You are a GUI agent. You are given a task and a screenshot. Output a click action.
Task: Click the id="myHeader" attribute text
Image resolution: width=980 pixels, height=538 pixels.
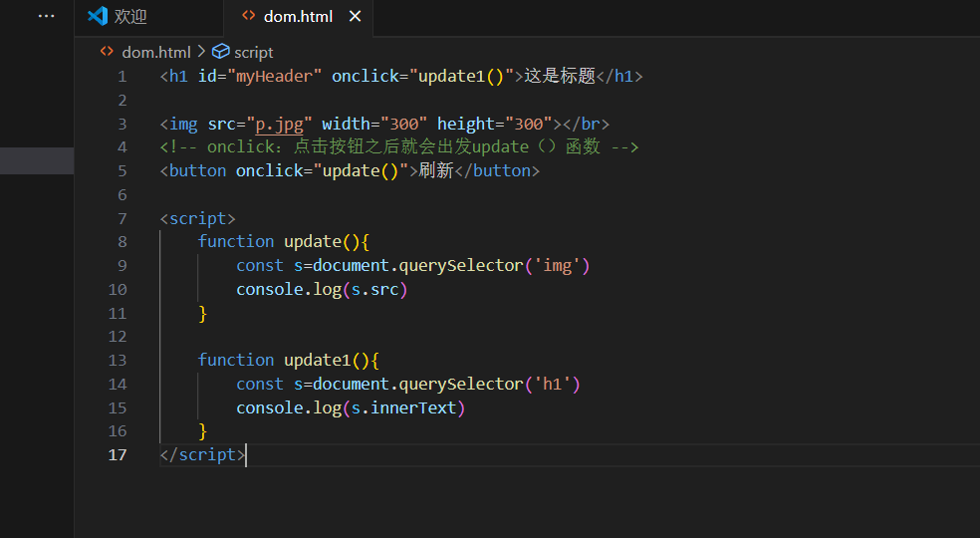click(x=260, y=77)
